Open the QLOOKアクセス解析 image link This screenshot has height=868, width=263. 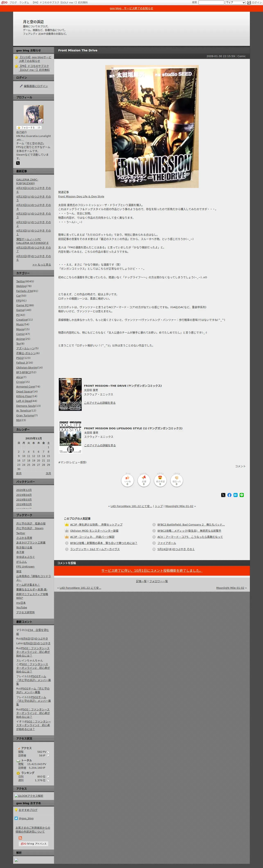pos(29,796)
